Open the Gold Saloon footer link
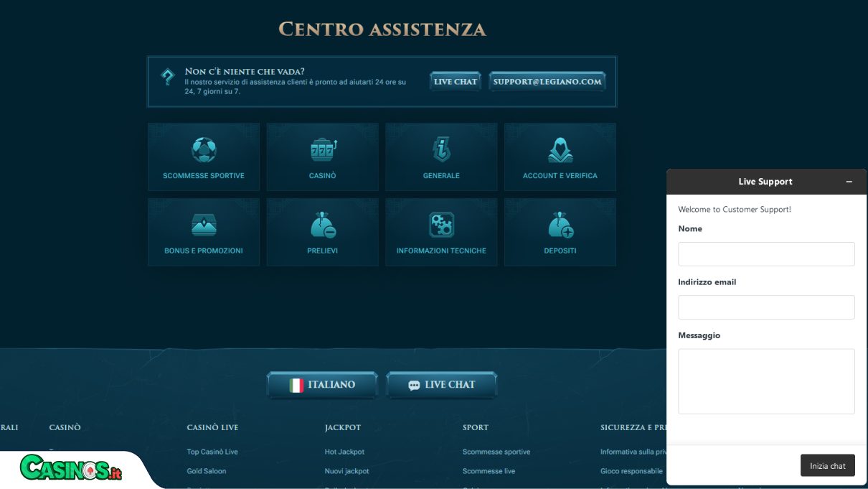This screenshot has width=868, height=489. point(207,471)
